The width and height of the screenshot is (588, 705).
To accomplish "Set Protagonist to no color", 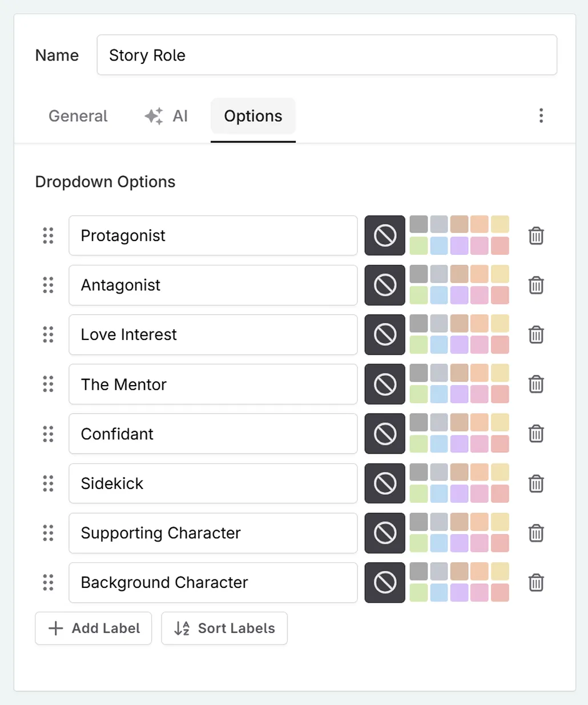I will point(384,235).
